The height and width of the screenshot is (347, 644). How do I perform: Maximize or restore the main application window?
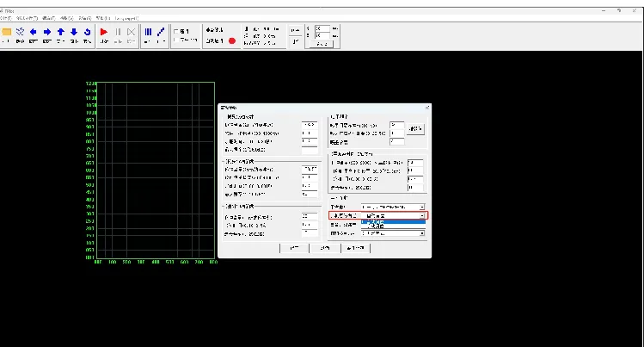click(619, 10)
